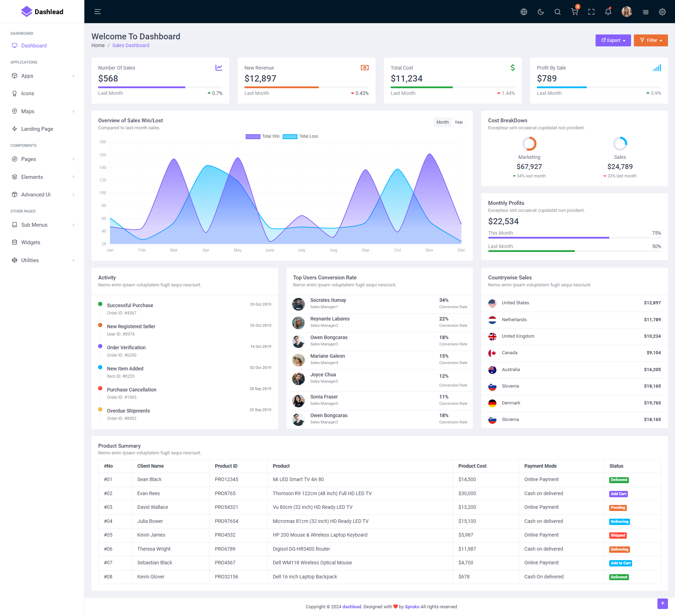
Task: Switch chart to Year tab
Action: [x=459, y=122]
